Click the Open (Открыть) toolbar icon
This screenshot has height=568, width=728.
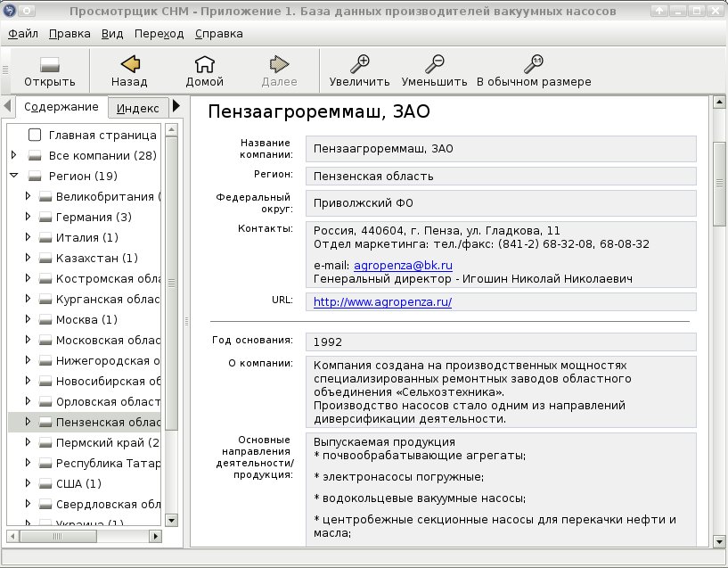[49, 64]
